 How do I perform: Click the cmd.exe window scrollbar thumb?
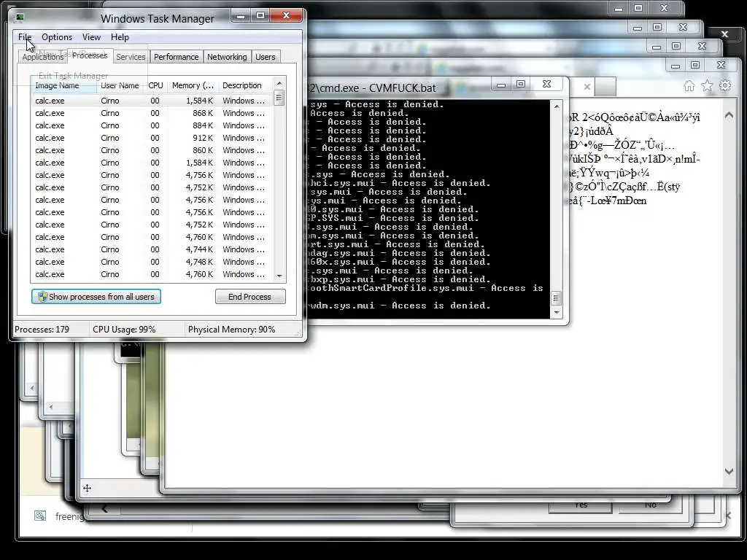click(556, 298)
